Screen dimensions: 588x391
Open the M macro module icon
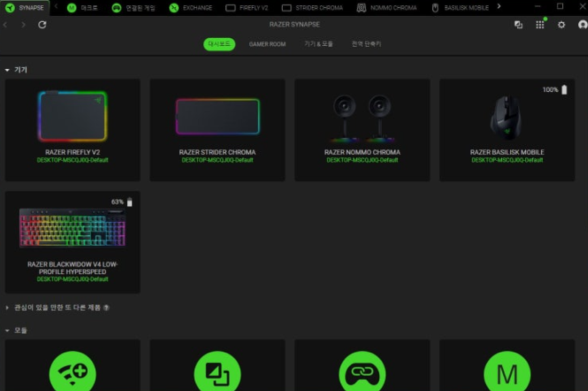507,372
